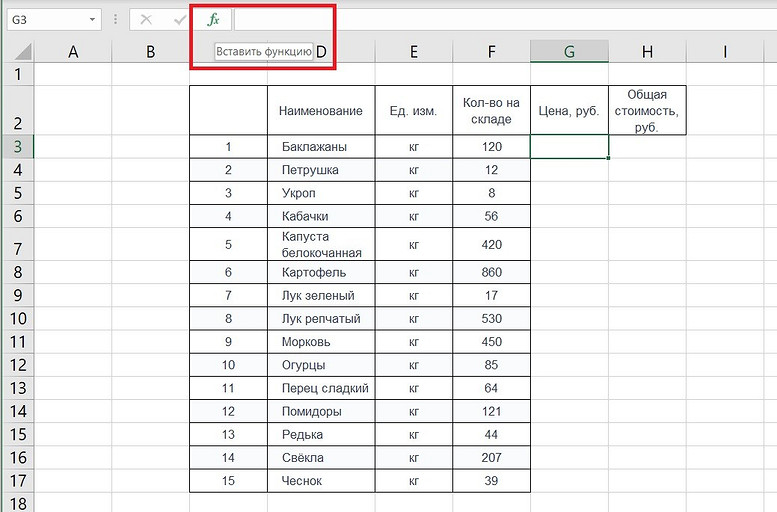
Task: Select the cell containing 'Картофель'
Action: click(321, 273)
